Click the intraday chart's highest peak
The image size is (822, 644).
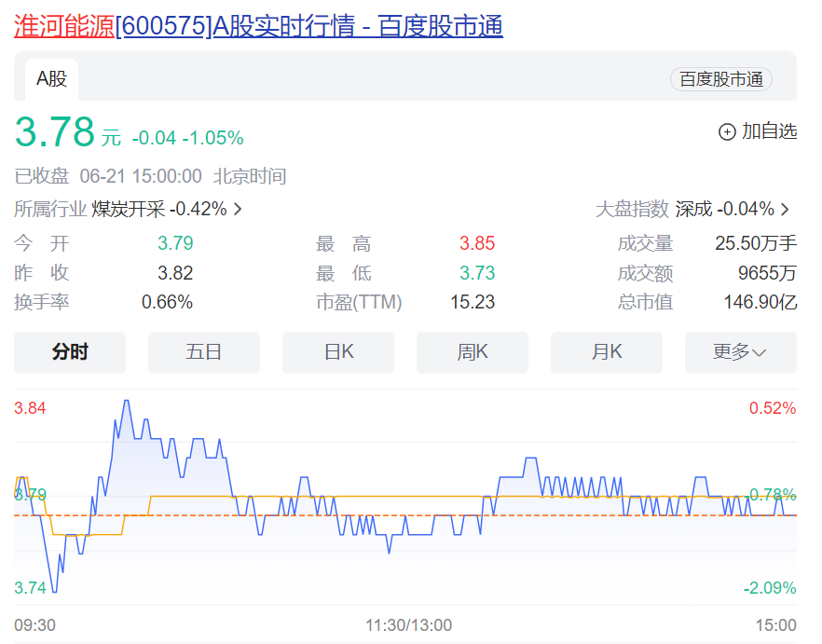tap(127, 402)
